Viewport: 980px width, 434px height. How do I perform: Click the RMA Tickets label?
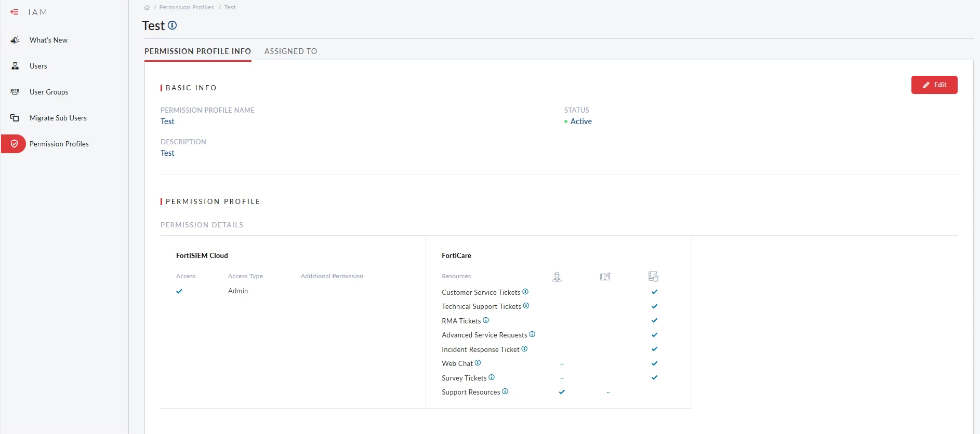pyautogui.click(x=461, y=321)
